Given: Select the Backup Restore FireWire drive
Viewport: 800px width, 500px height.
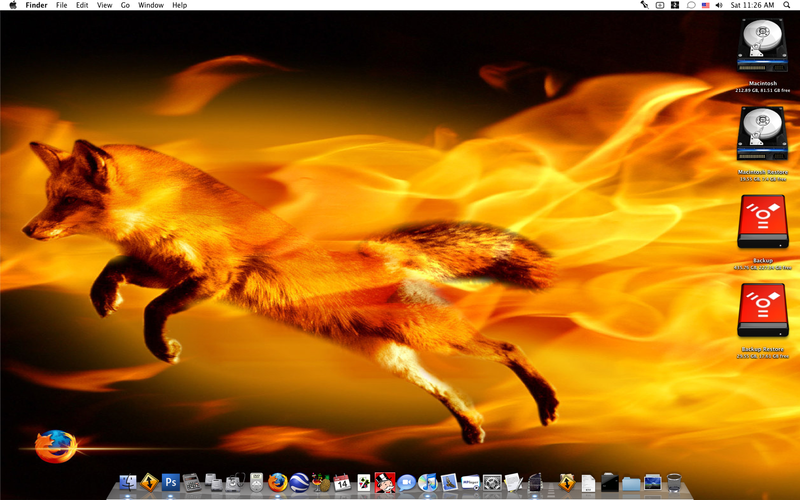Looking at the screenshot, I should (x=763, y=310).
